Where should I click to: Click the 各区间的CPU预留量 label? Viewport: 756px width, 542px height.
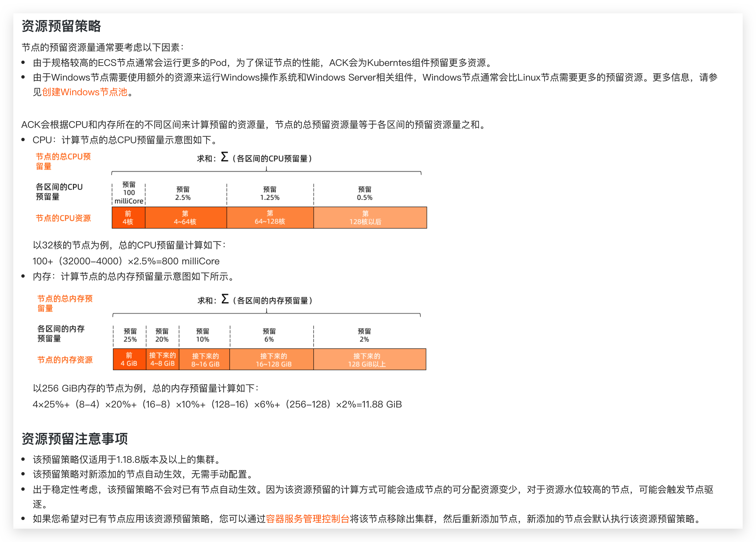pos(59,191)
